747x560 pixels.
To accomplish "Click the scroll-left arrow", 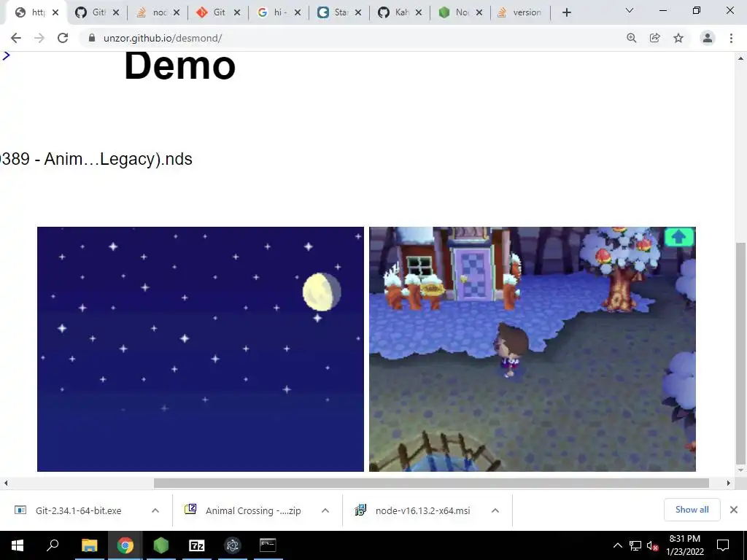I will [x=6, y=483].
